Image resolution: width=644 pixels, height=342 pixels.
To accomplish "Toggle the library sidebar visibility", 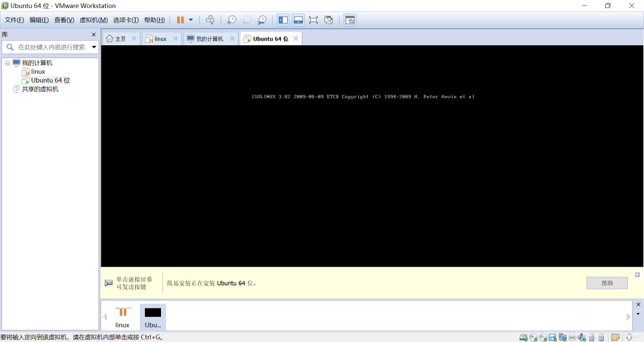I will pos(283,20).
